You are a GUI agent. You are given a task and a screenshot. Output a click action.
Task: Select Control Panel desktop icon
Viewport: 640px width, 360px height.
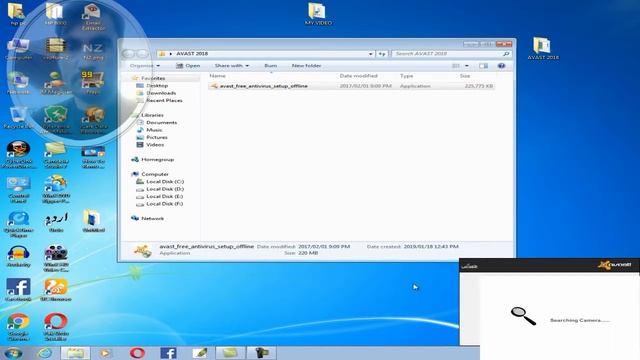point(18,189)
